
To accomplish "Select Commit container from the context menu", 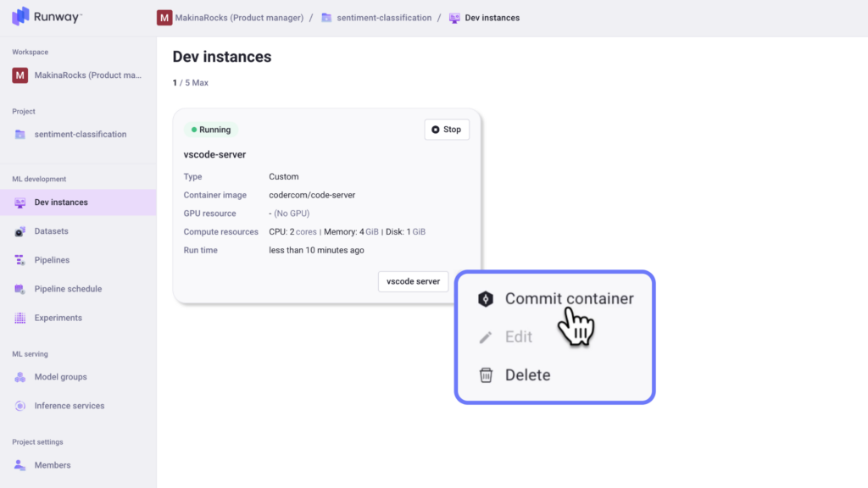I will click(x=569, y=298).
